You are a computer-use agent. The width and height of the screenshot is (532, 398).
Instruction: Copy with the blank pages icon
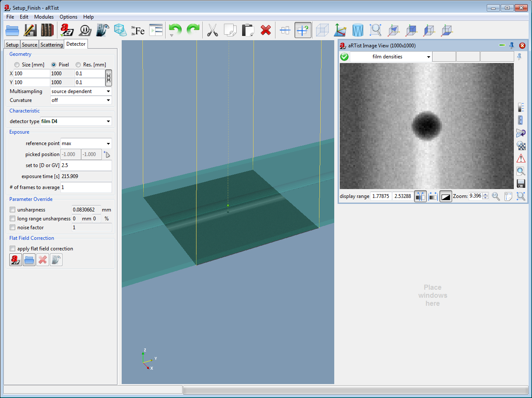(x=230, y=30)
